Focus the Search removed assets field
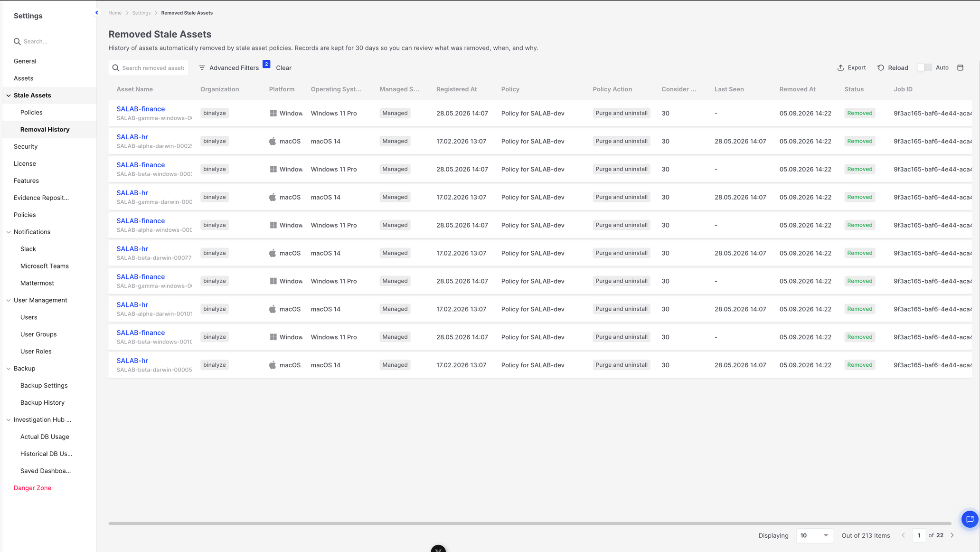The width and height of the screenshot is (980, 552). (152, 68)
